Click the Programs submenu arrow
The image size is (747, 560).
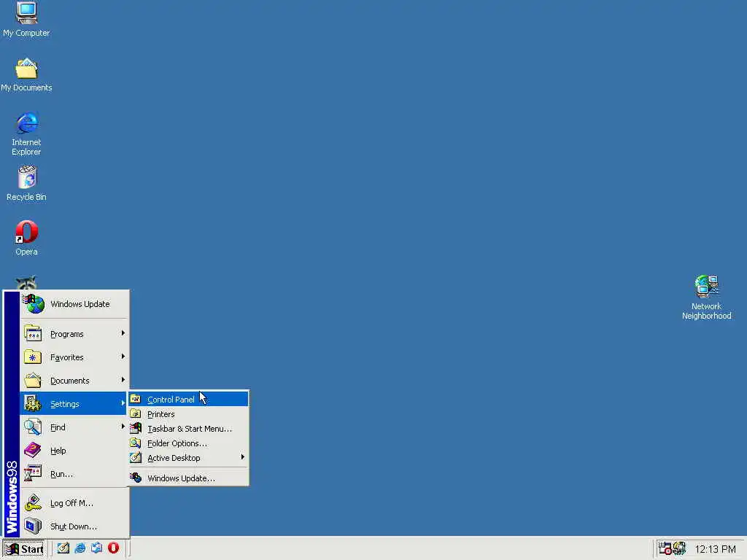click(x=123, y=333)
